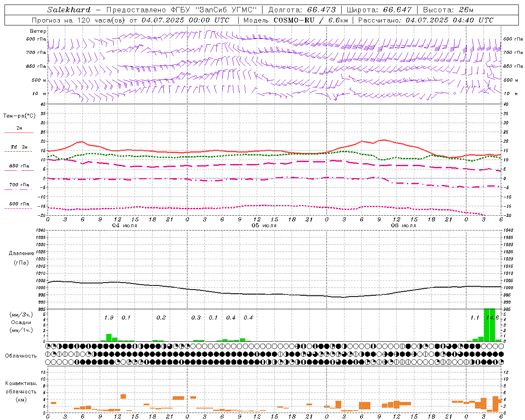The height and width of the screenshot is (420, 525).
Task: Click the dashed line sample under Td 2м
Action: (x=18, y=152)
